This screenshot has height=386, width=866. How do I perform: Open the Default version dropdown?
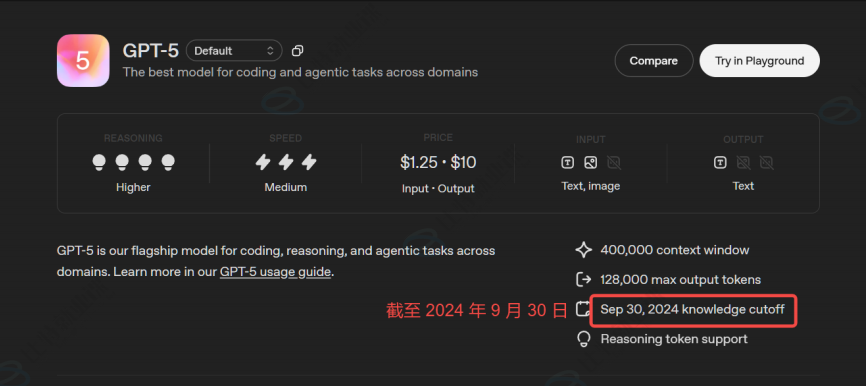[234, 51]
